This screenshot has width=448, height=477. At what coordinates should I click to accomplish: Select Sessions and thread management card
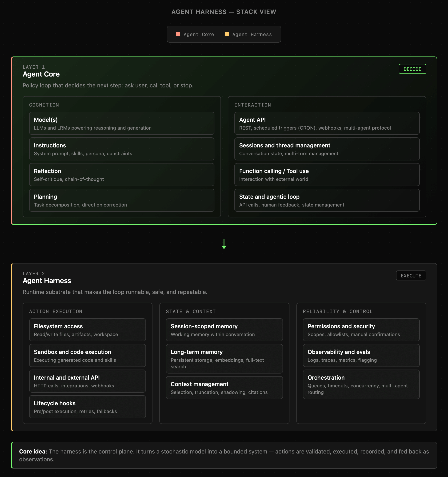pyautogui.click(x=327, y=149)
